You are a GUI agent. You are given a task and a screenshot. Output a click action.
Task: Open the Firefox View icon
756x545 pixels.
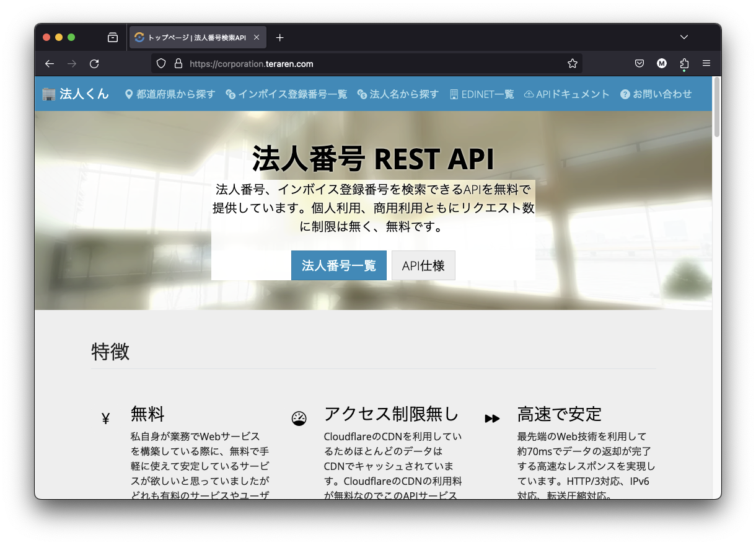[x=113, y=37]
